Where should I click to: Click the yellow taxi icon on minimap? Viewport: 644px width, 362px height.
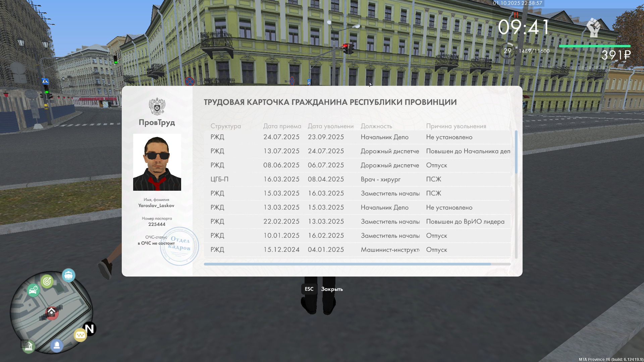(x=80, y=335)
